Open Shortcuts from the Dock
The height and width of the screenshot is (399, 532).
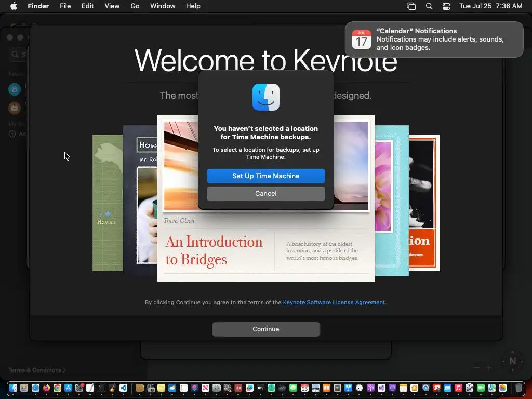(194, 388)
